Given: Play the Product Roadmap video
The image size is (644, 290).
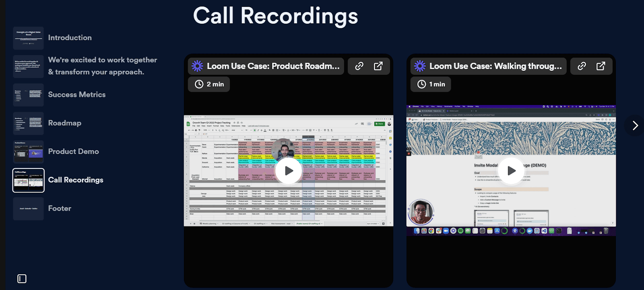Looking at the screenshot, I should [289, 171].
